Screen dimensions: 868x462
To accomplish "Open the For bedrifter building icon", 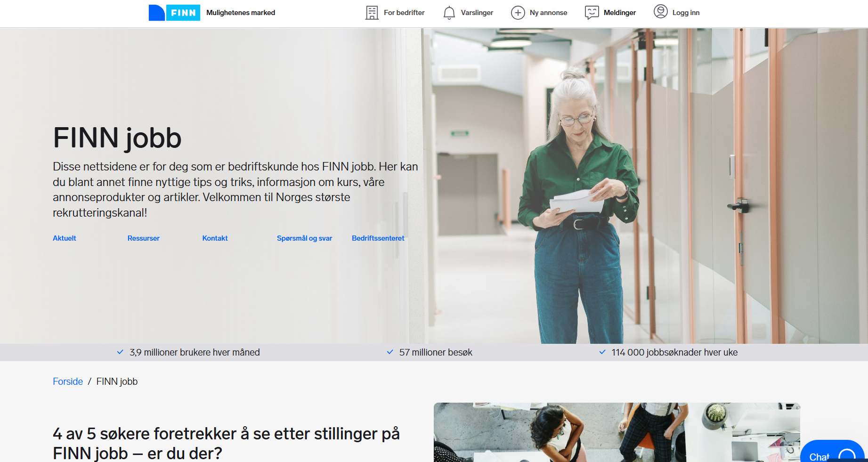I will tap(372, 13).
